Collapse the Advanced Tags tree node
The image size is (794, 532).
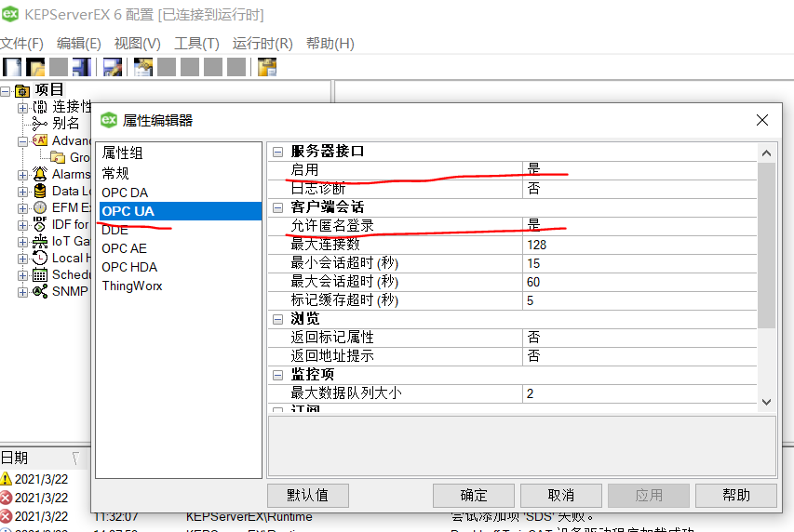[22, 141]
